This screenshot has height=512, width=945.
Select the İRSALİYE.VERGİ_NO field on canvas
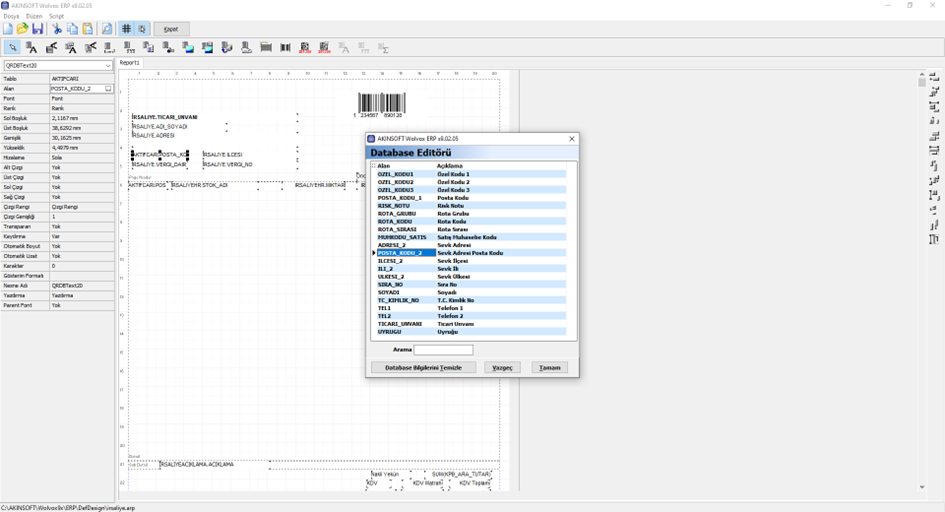[x=228, y=164]
